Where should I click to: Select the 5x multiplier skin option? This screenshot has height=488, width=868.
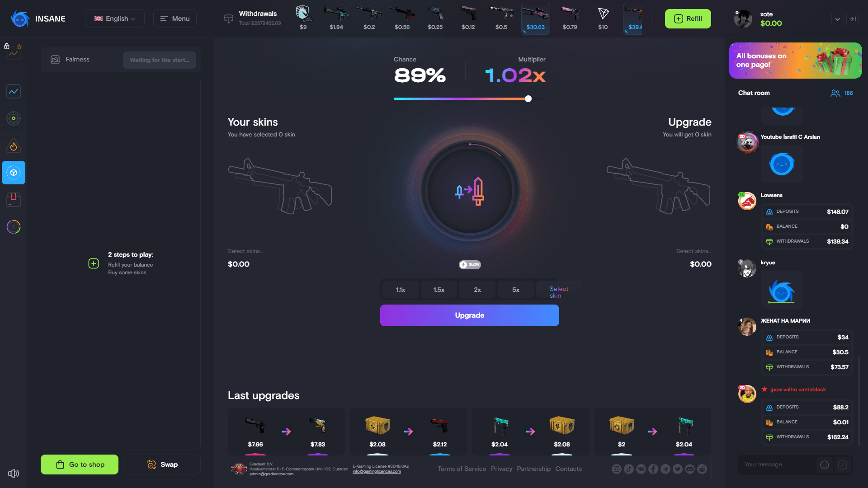pyautogui.click(x=515, y=290)
